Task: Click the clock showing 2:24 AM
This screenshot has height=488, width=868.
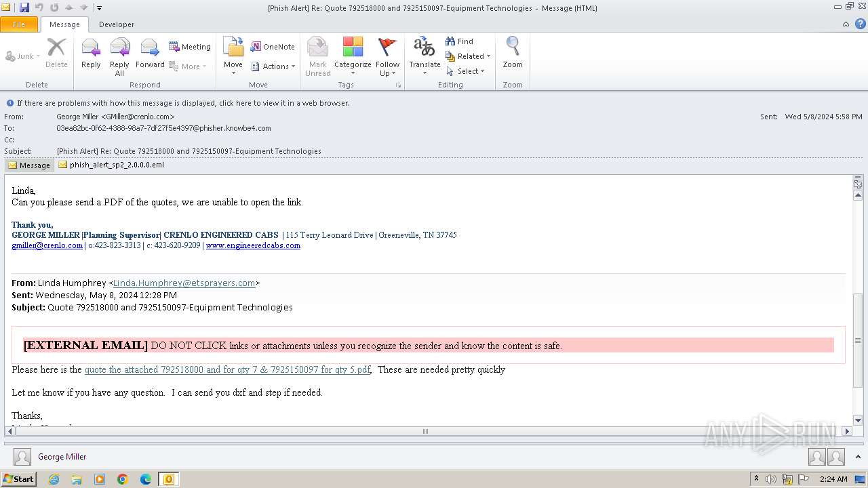Action: (833, 479)
